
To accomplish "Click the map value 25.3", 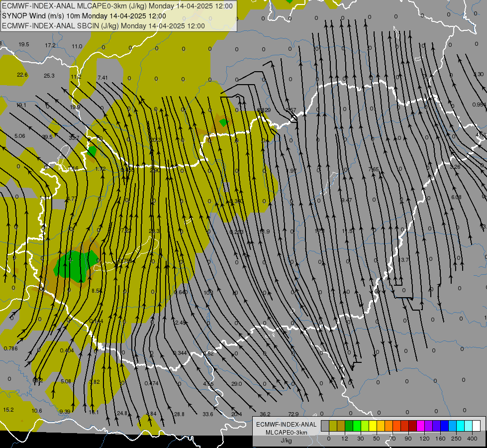I will (x=49, y=76).
